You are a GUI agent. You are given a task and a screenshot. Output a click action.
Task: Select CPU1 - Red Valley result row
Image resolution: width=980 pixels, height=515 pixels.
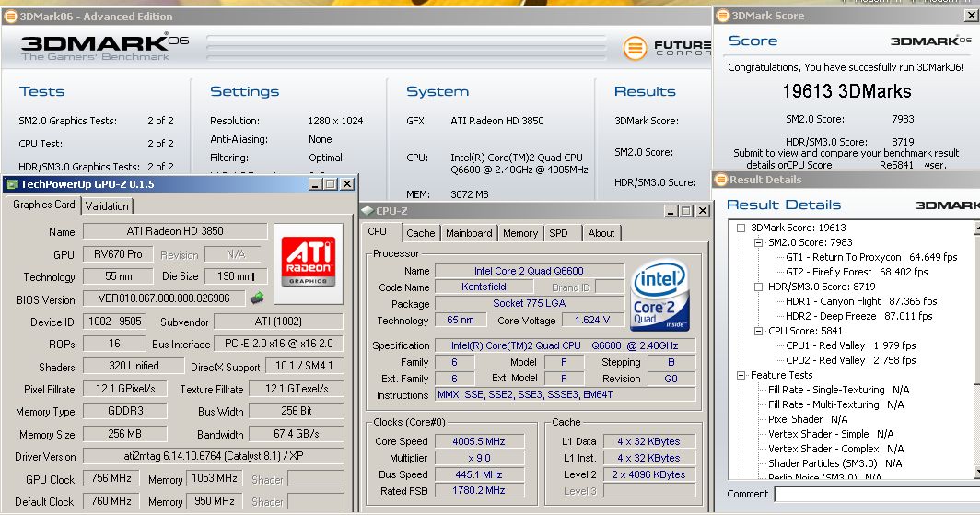pyautogui.click(x=851, y=345)
